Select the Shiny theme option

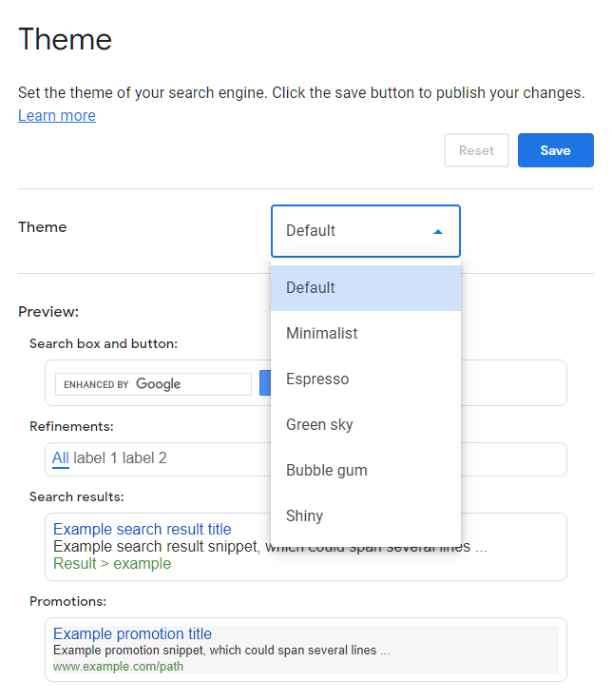(x=365, y=516)
